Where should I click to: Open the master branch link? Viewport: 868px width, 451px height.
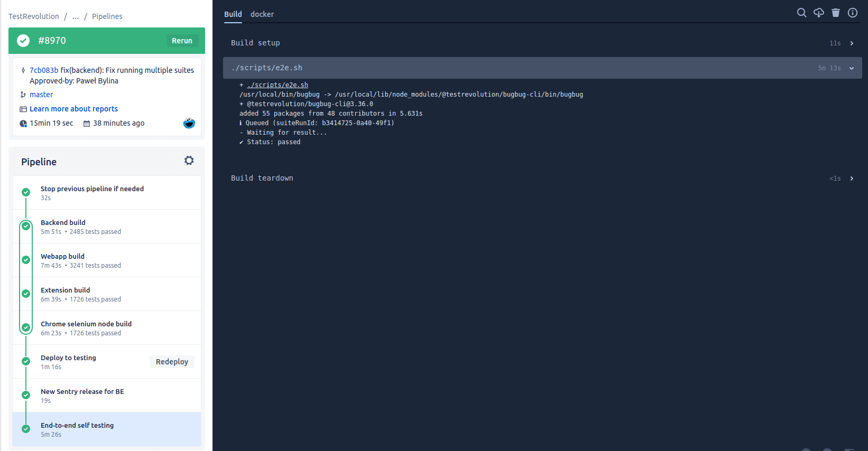pyautogui.click(x=41, y=95)
